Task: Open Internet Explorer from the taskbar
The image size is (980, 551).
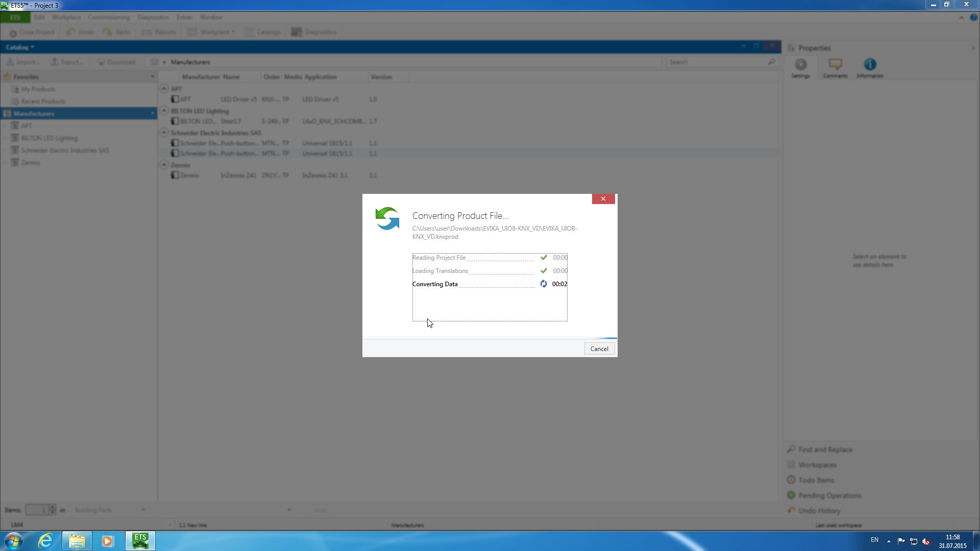Action: coord(45,541)
